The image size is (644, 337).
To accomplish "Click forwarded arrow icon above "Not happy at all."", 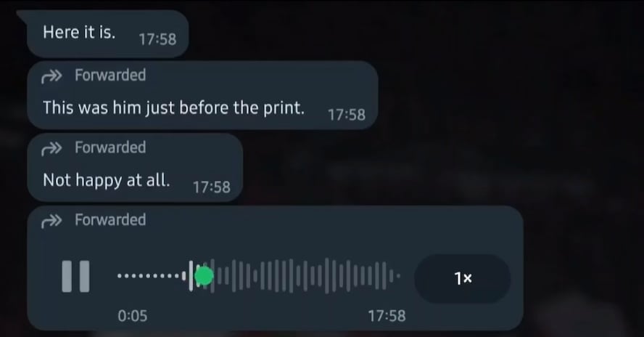I will point(51,149).
